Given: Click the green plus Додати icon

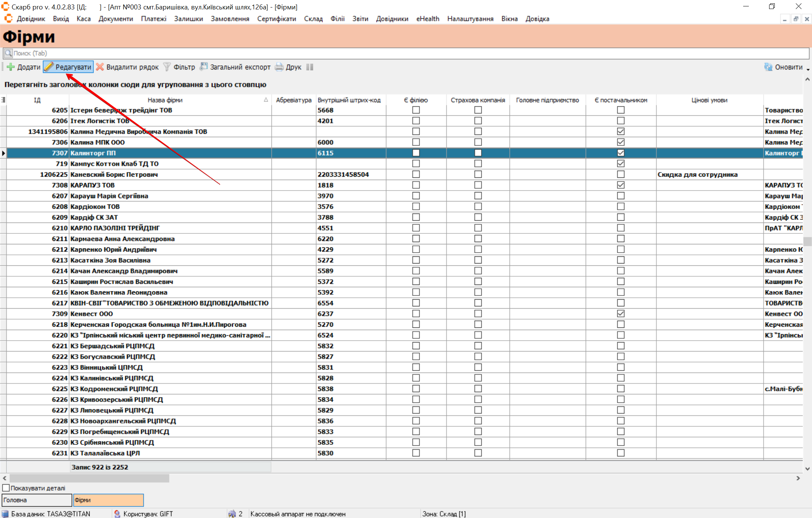Looking at the screenshot, I should [11, 67].
